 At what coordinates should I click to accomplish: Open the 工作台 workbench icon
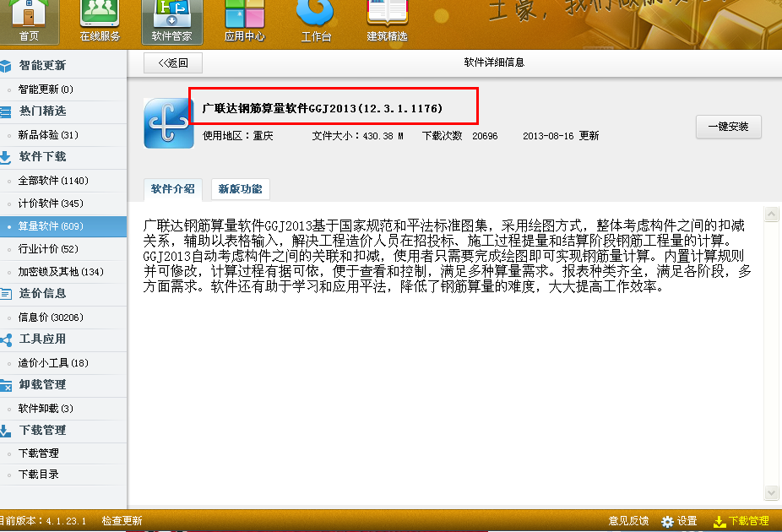(x=315, y=21)
